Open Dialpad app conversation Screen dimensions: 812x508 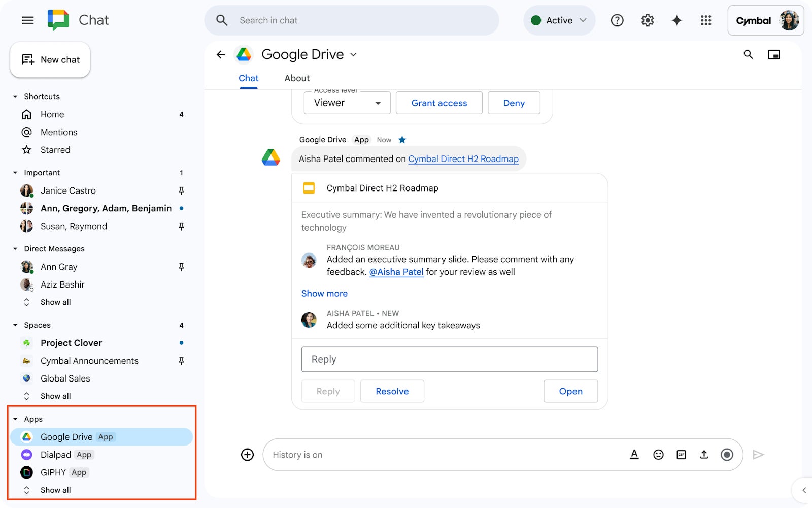pos(101,455)
